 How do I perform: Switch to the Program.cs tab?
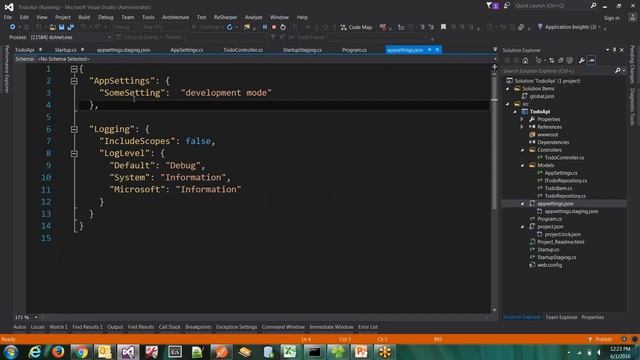[354, 50]
